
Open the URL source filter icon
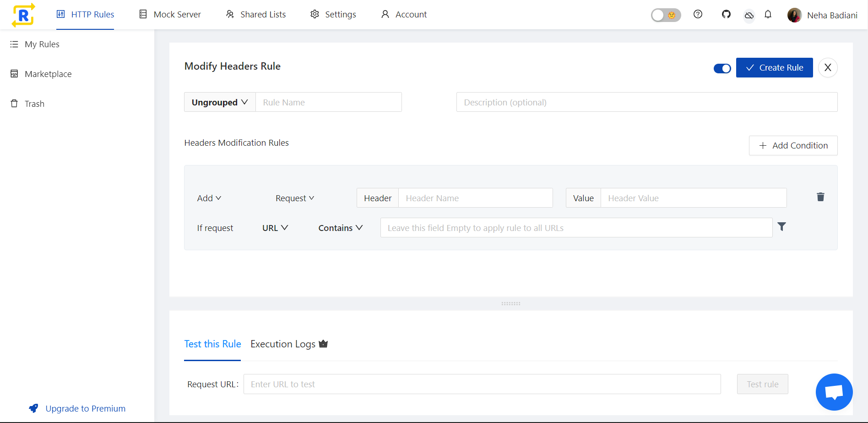[x=781, y=226]
